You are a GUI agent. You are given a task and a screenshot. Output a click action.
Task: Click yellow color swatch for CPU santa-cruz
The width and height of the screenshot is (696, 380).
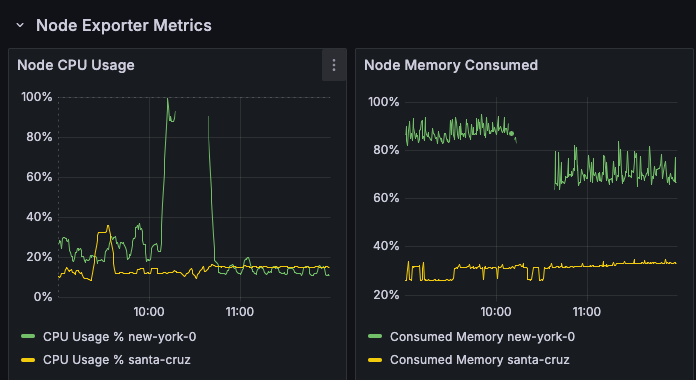point(28,360)
